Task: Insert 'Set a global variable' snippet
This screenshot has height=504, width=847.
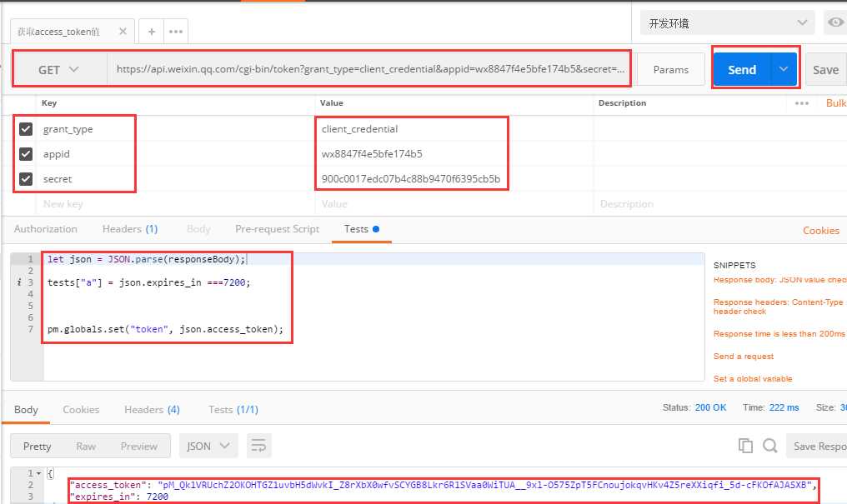Action: (x=753, y=379)
